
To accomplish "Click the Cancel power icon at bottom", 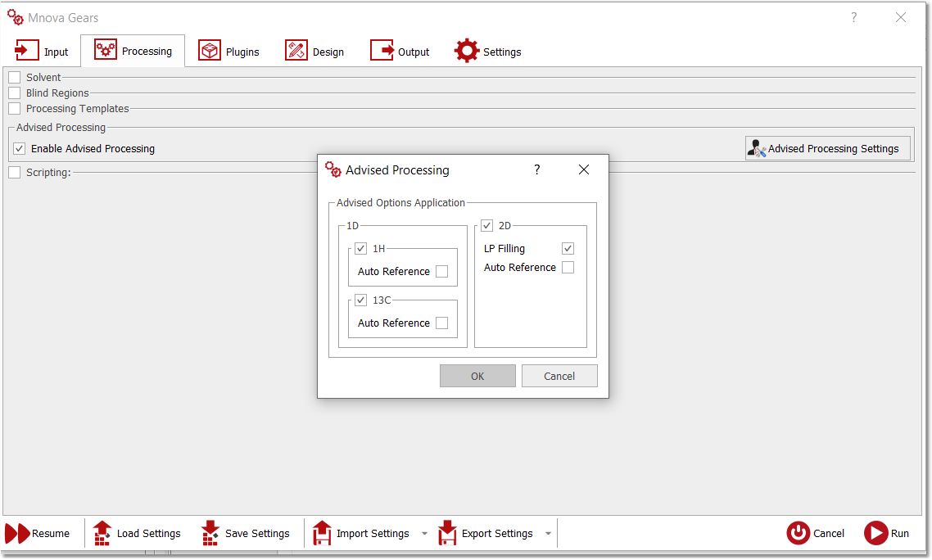I will point(799,533).
